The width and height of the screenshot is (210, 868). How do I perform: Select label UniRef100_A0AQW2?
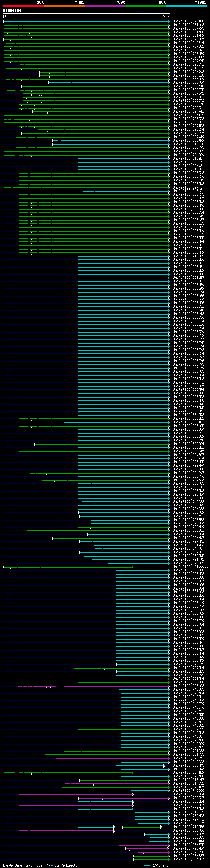(x=188, y=47)
